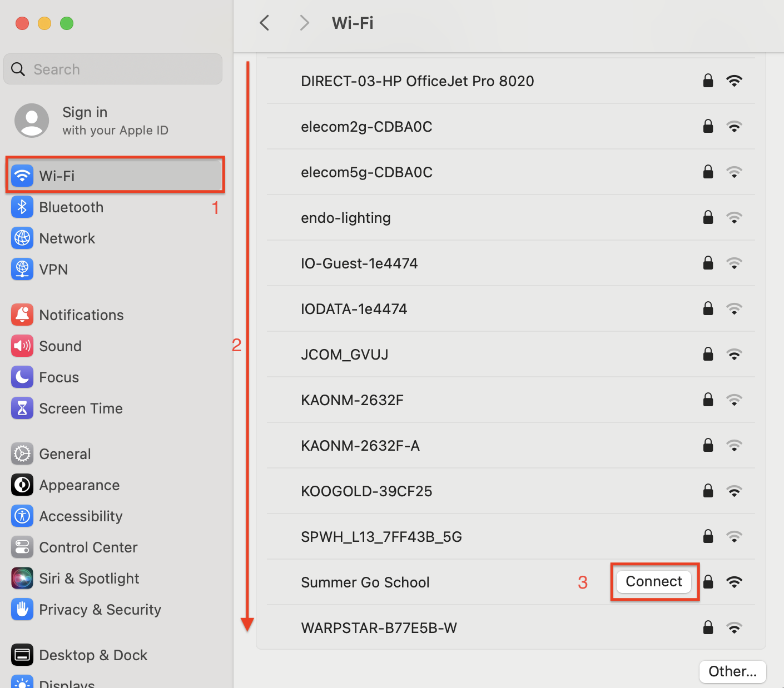Open Privacy & Security with the hand icon
The height and width of the screenshot is (688, 784).
coord(22,609)
